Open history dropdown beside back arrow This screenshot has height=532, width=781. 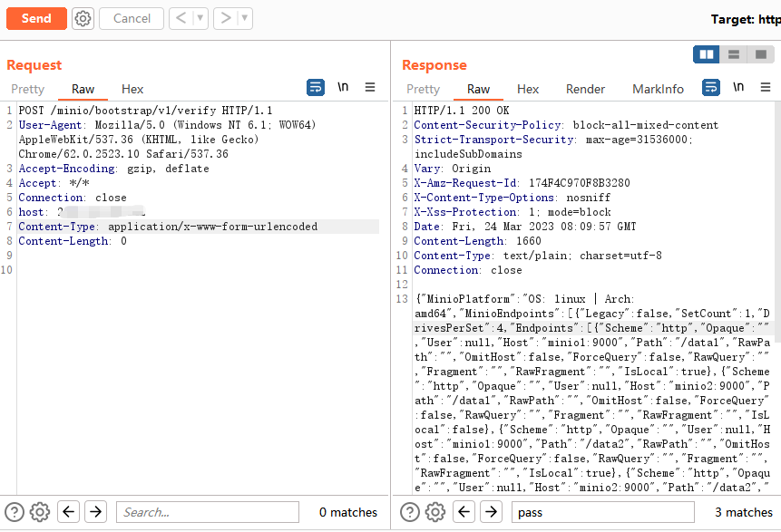200,18
